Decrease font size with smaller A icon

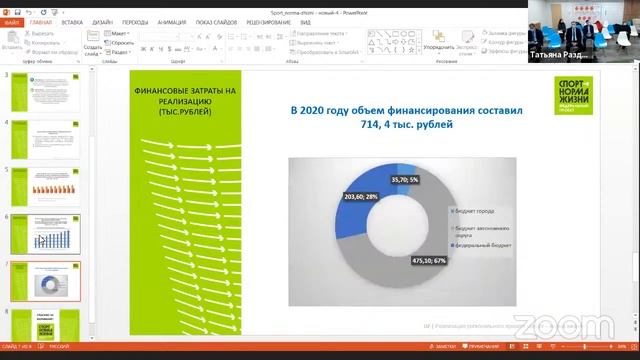tap(208, 37)
